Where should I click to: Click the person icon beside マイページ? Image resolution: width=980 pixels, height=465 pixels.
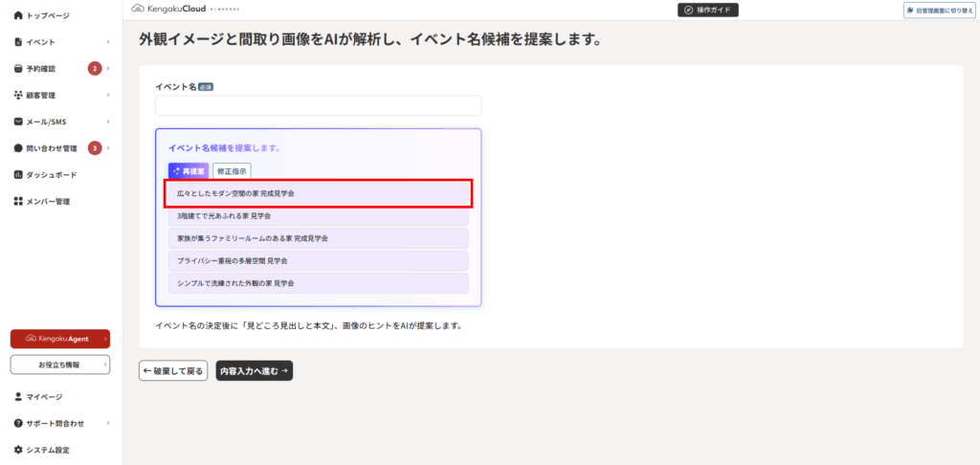pos(18,396)
